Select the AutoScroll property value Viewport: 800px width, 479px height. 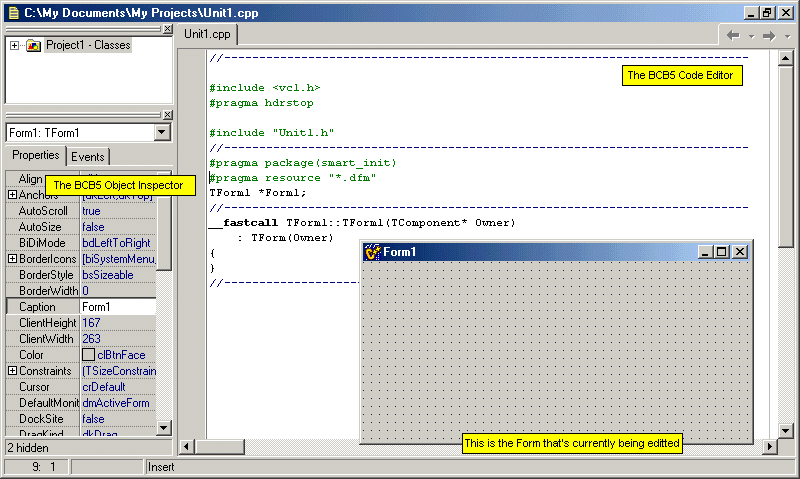pyautogui.click(x=117, y=211)
